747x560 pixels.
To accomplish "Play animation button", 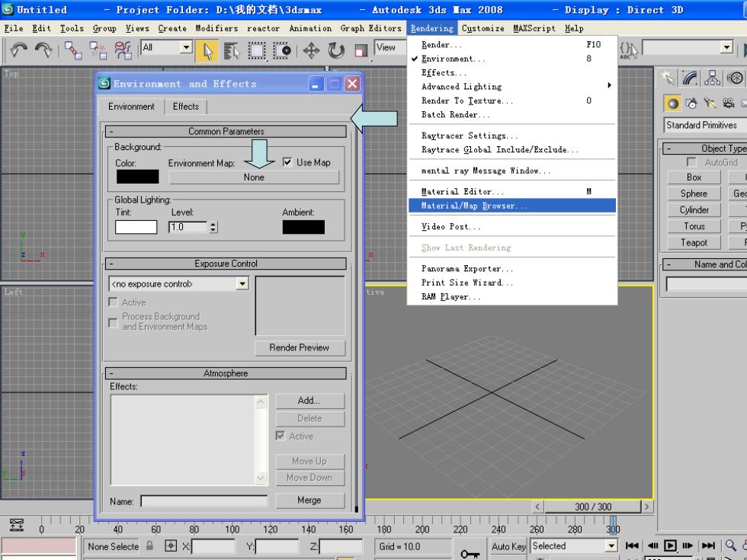I will coord(670,546).
